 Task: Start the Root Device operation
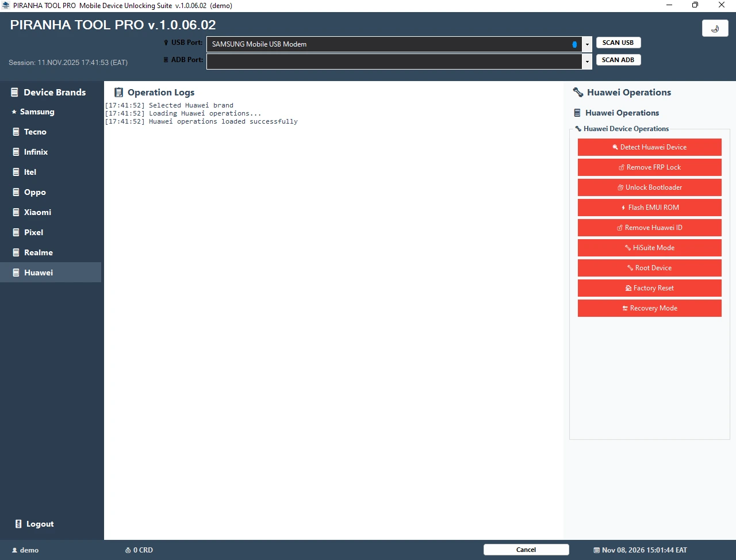(650, 268)
